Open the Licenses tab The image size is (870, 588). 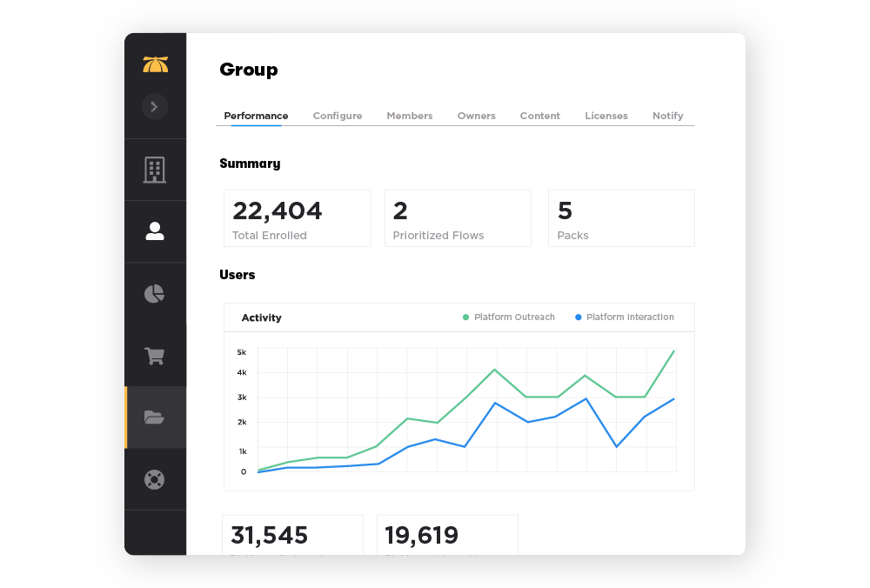pyautogui.click(x=606, y=116)
